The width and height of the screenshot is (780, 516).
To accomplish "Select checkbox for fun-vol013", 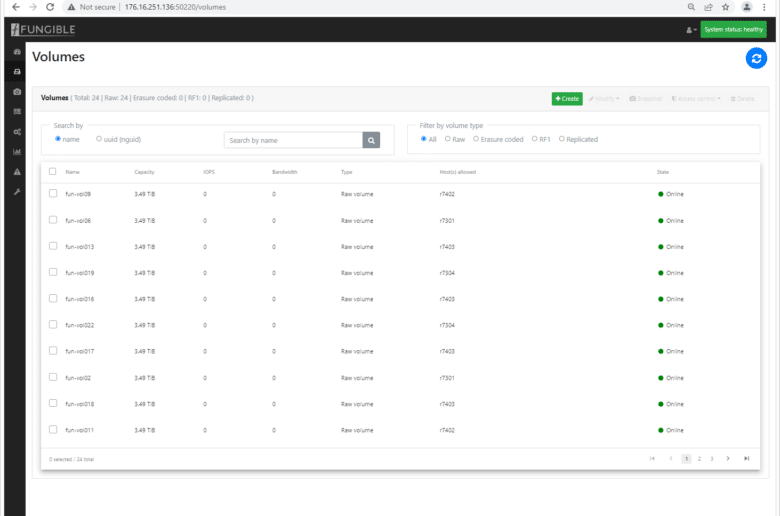I will [53, 246].
